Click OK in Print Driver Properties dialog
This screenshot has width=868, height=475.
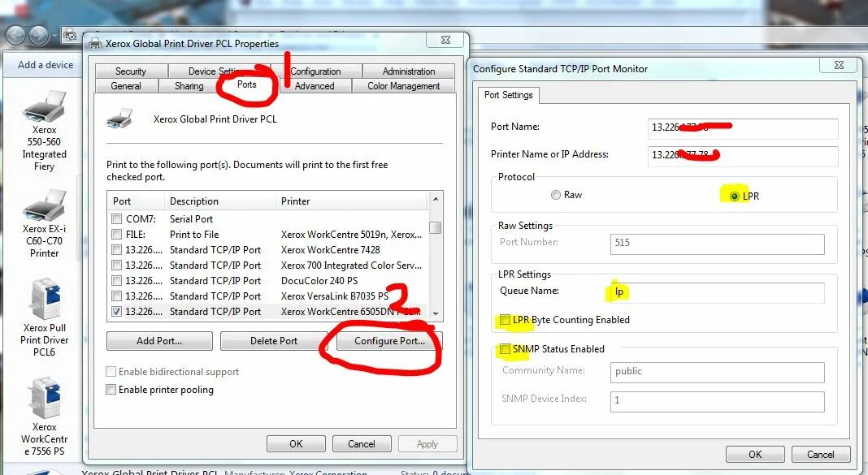pyautogui.click(x=296, y=444)
